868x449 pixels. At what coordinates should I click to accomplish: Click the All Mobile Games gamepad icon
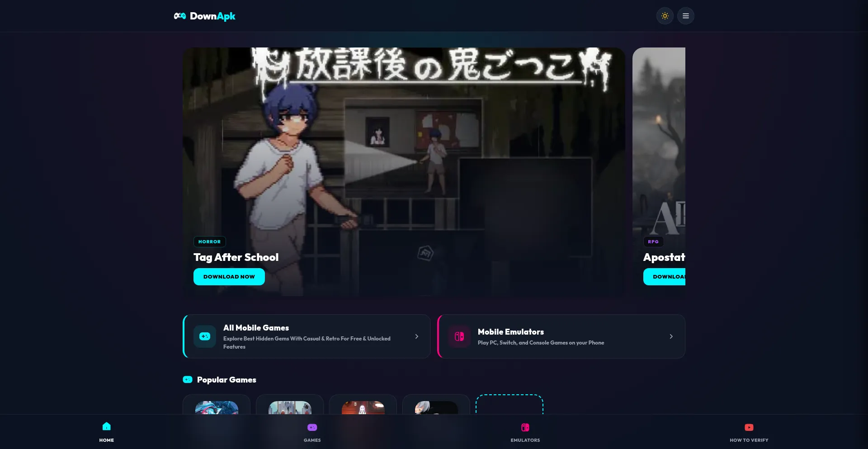[x=205, y=336]
